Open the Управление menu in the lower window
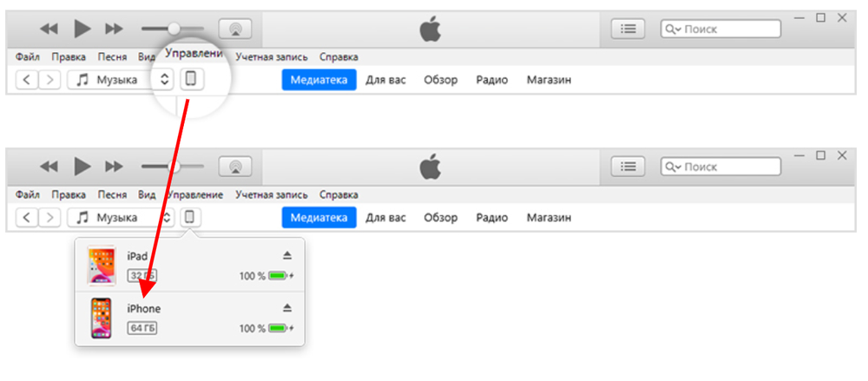The width and height of the screenshot is (868, 381). (x=195, y=195)
